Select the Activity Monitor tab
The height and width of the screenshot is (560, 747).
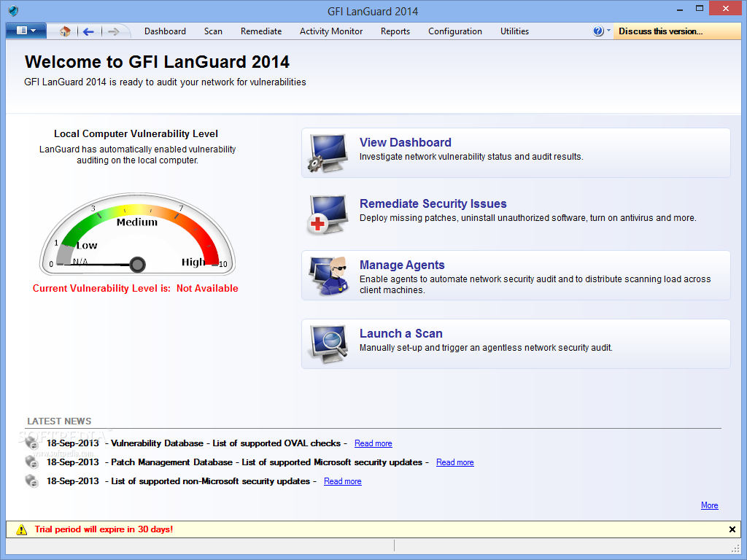(x=331, y=31)
